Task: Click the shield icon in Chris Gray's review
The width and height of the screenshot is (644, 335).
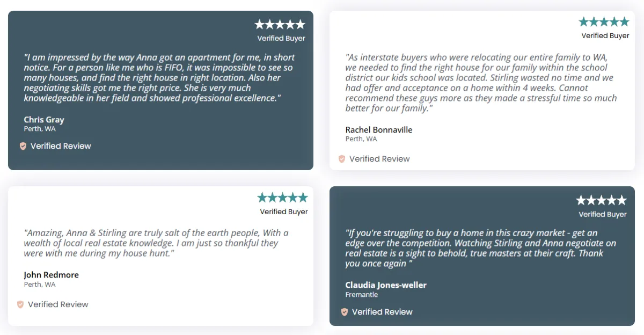Action: tap(23, 146)
